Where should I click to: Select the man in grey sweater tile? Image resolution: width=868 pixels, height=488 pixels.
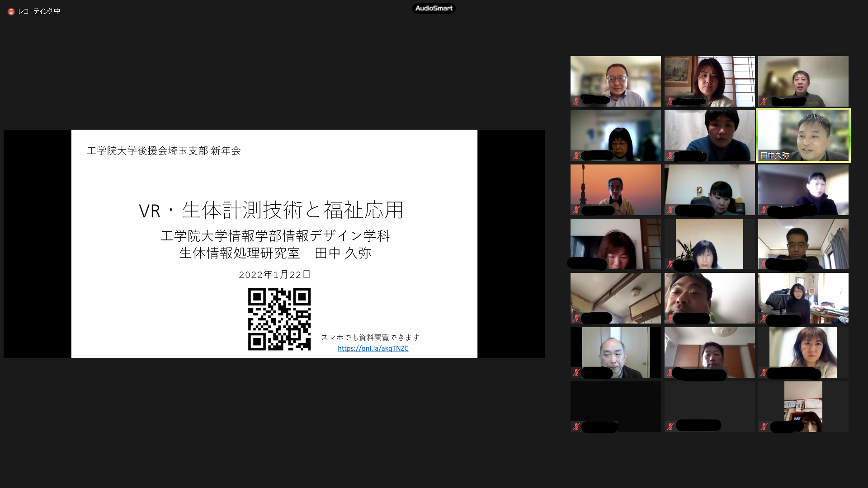tap(803, 81)
